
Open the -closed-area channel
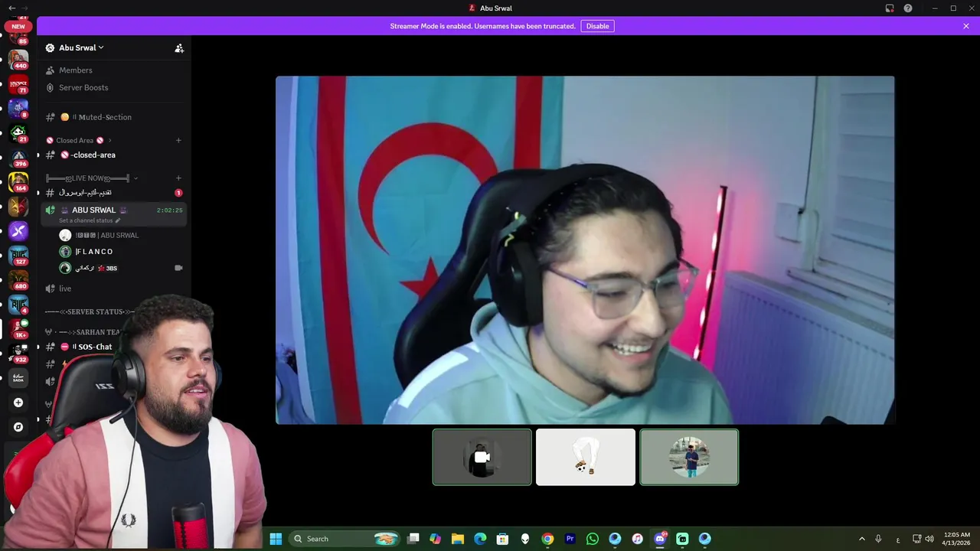(93, 155)
